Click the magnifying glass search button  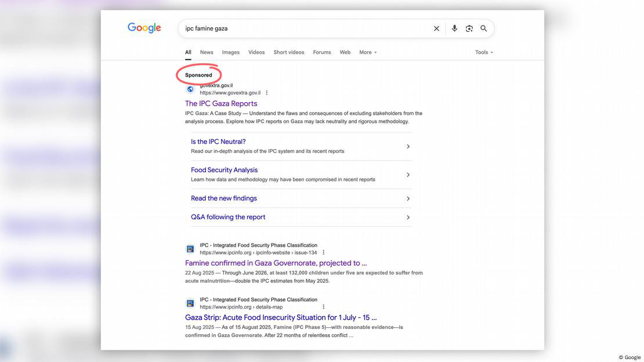[x=483, y=28]
